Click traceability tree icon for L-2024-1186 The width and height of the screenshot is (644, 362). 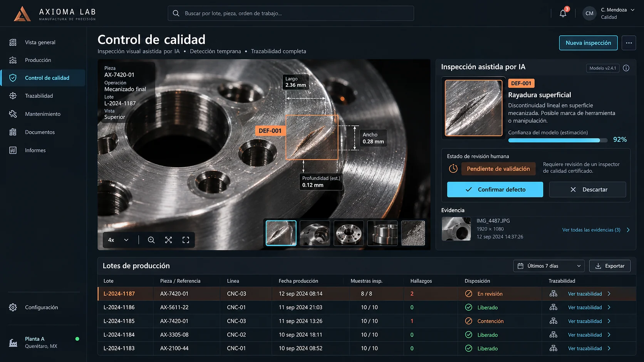click(x=553, y=307)
